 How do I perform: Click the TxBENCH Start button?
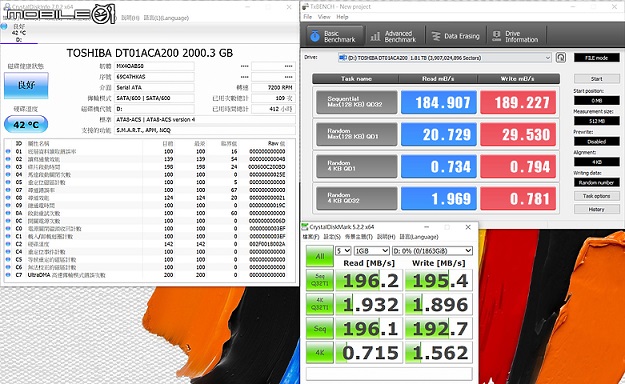pos(596,79)
